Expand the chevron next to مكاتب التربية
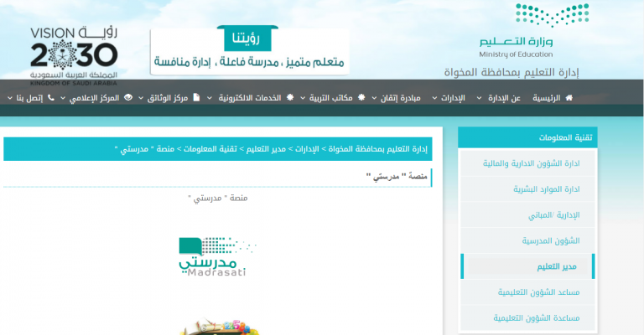644x335 pixels. tap(303, 99)
